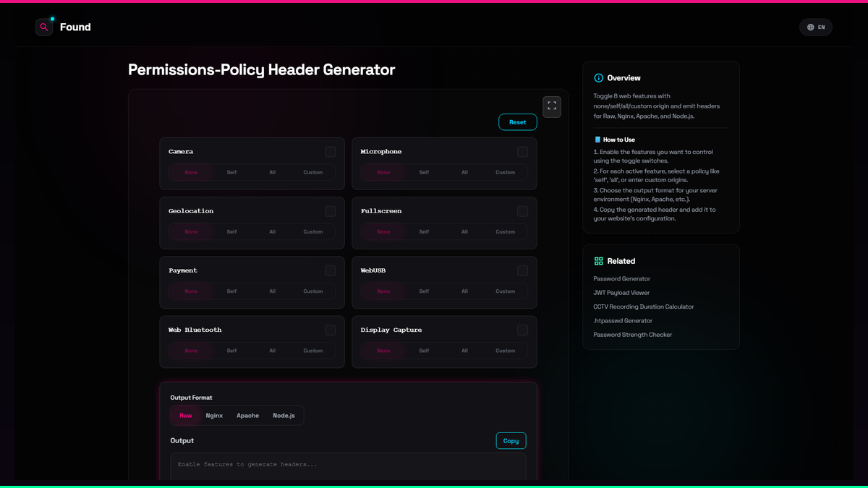Enable the Camera feature checkbox

tap(330, 152)
